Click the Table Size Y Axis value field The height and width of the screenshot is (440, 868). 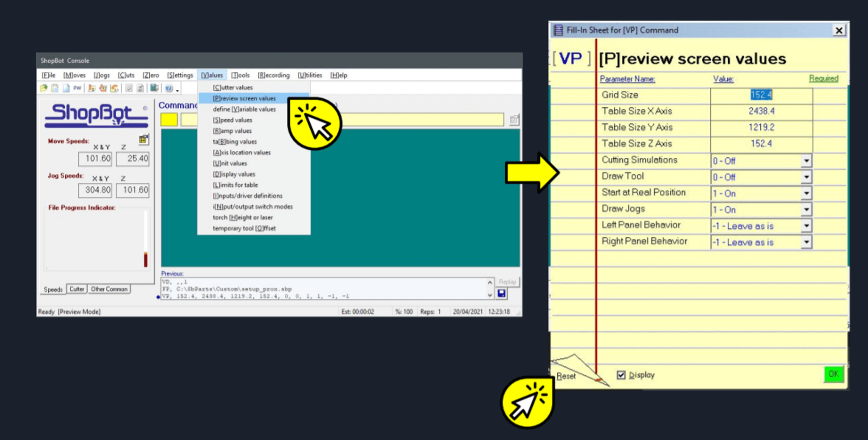tap(761, 128)
